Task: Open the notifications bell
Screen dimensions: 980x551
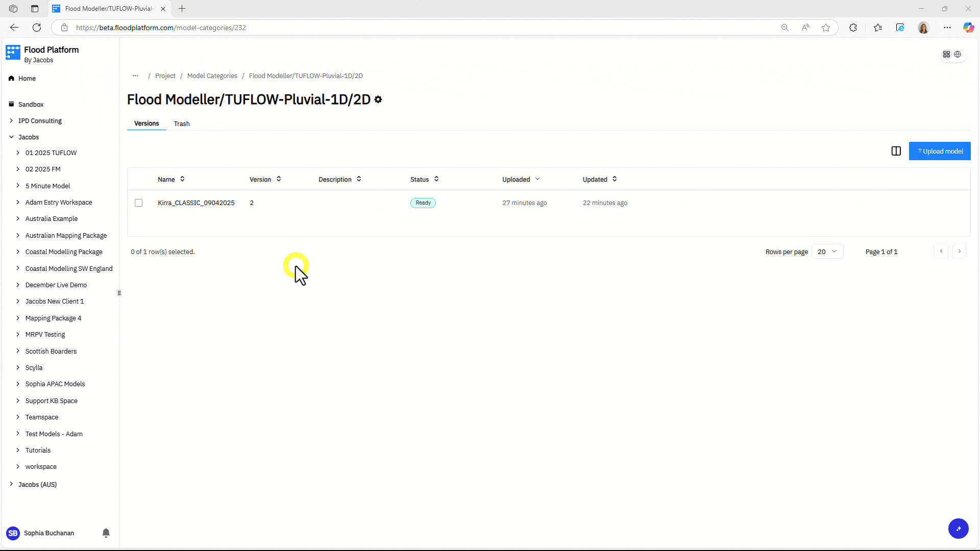Action: (106, 533)
